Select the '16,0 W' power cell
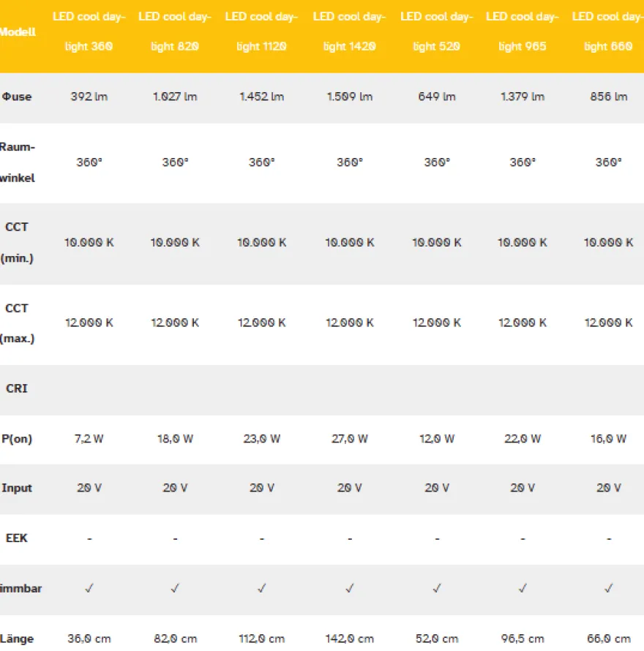This screenshot has width=644, height=651. (x=609, y=439)
